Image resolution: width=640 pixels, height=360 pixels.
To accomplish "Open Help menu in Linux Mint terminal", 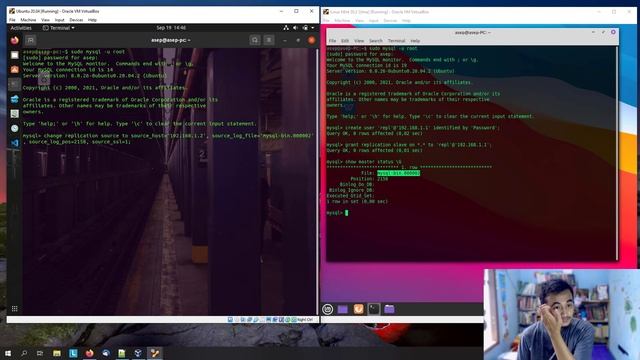I will click(x=415, y=41).
